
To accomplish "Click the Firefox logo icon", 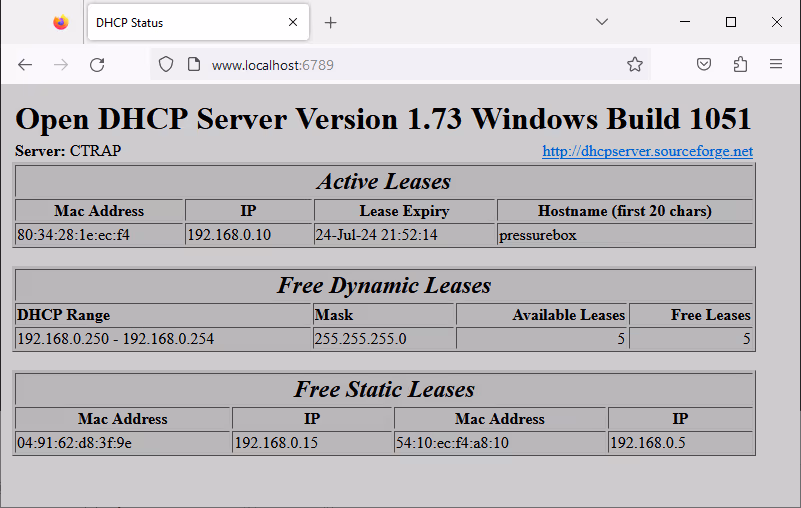I will (61, 22).
